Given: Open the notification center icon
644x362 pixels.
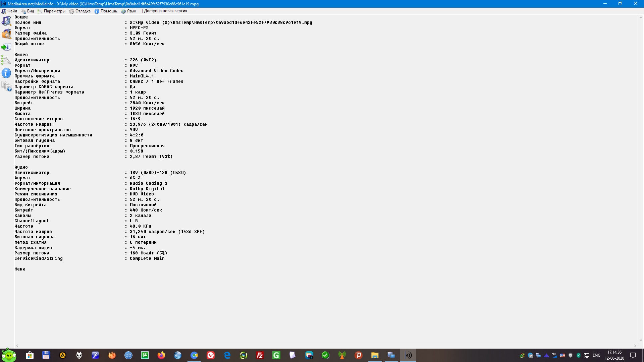Looking at the screenshot, I should tap(633, 355).
